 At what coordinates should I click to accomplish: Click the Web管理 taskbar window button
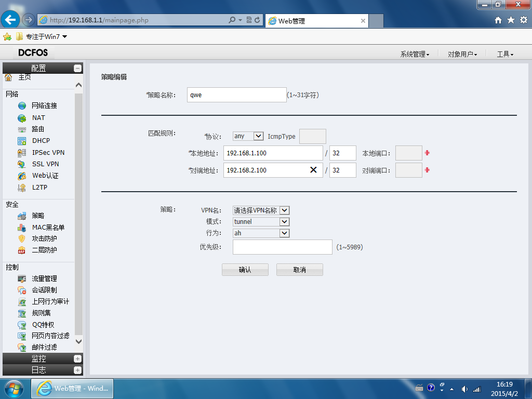tap(72, 389)
